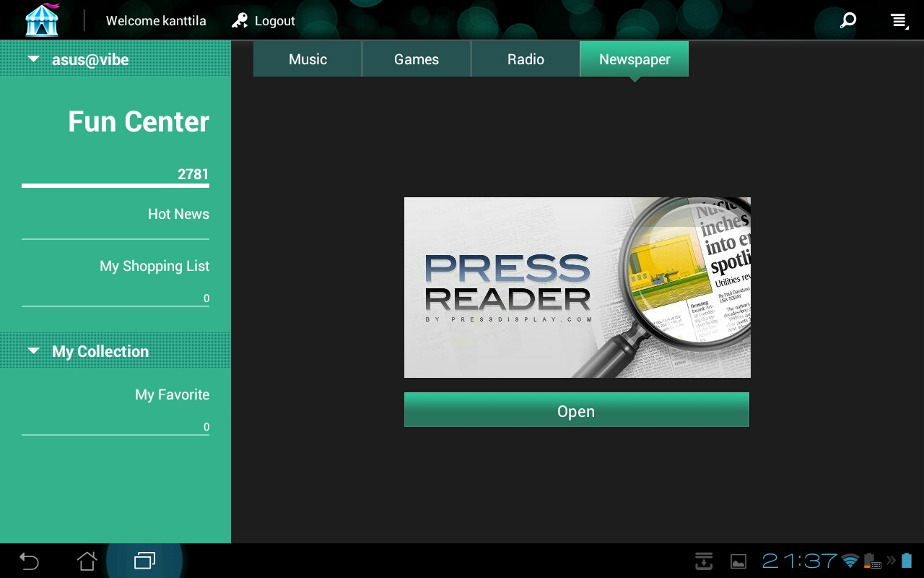Switch to the Radio tab
This screenshot has height=578, width=924.
tap(526, 59)
